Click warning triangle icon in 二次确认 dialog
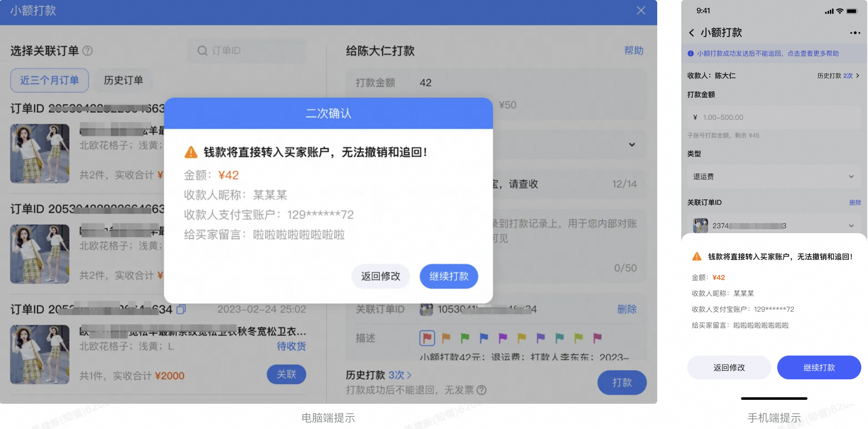 (x=191, y=152)
